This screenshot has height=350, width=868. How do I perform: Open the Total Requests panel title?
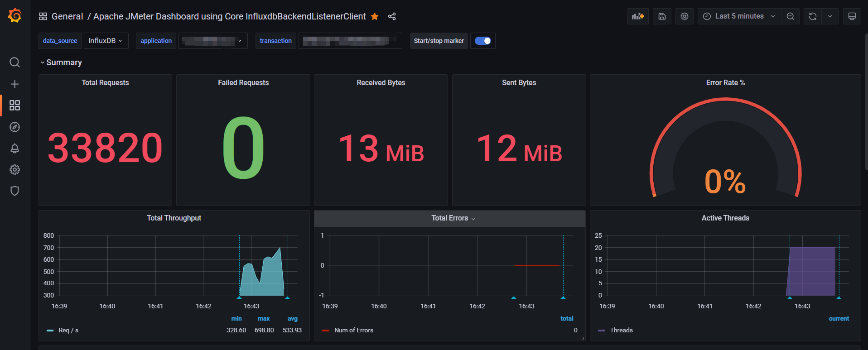pyautogui.click(x=105, y=82)
